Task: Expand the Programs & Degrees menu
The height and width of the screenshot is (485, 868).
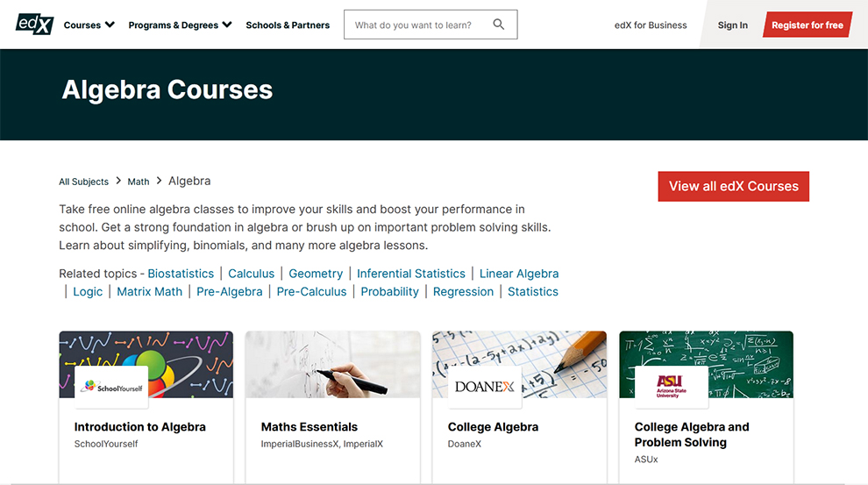Action: click(180, 25)
